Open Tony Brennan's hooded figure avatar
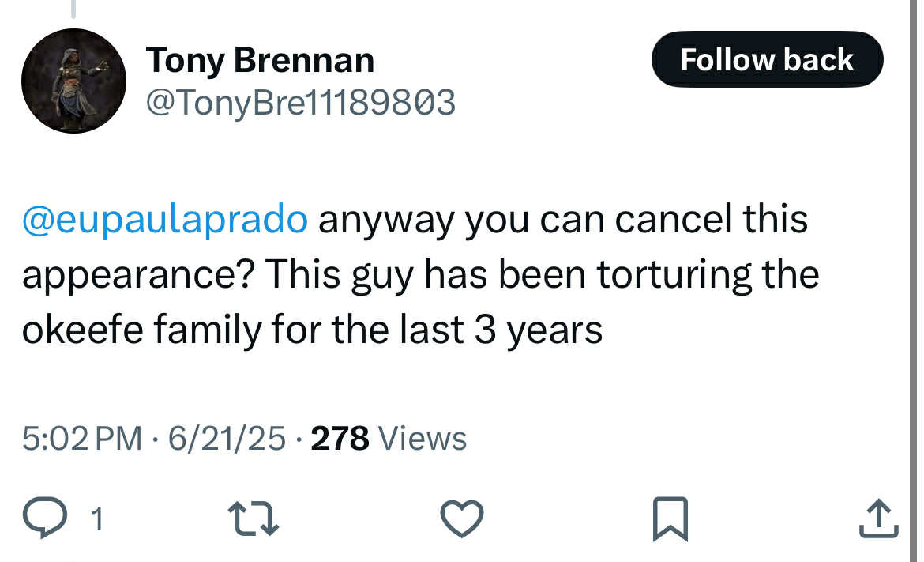 [x=73, y=81]
